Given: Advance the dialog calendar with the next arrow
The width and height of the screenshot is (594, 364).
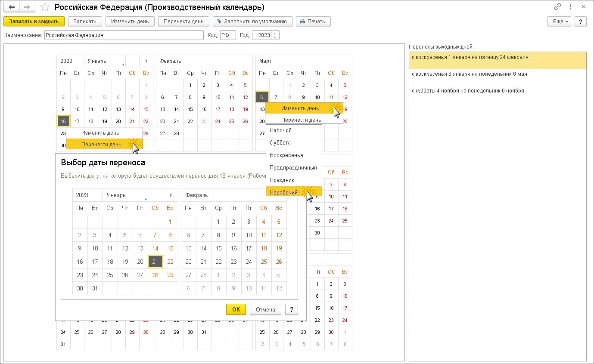Looking at the screenshot, I should pos(171,195).
